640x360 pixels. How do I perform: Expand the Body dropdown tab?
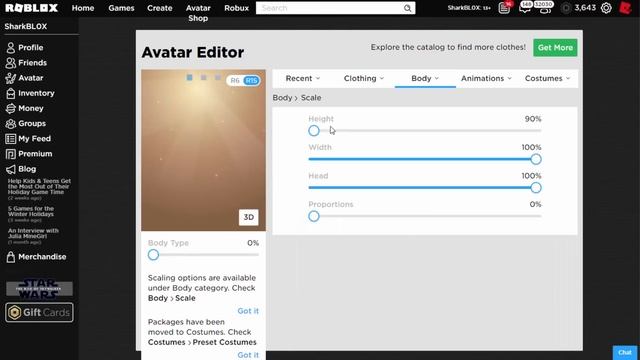click(425, 78)
